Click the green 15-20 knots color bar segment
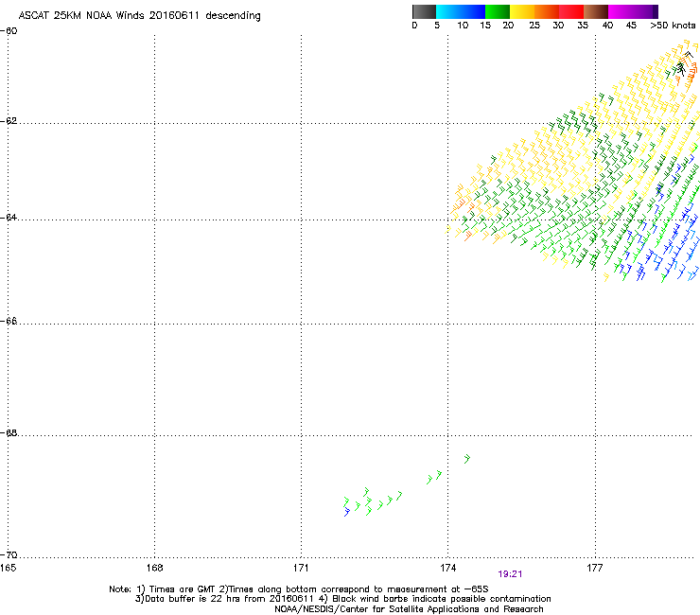This screenshot has height=615, width=700. coord(498,11)
